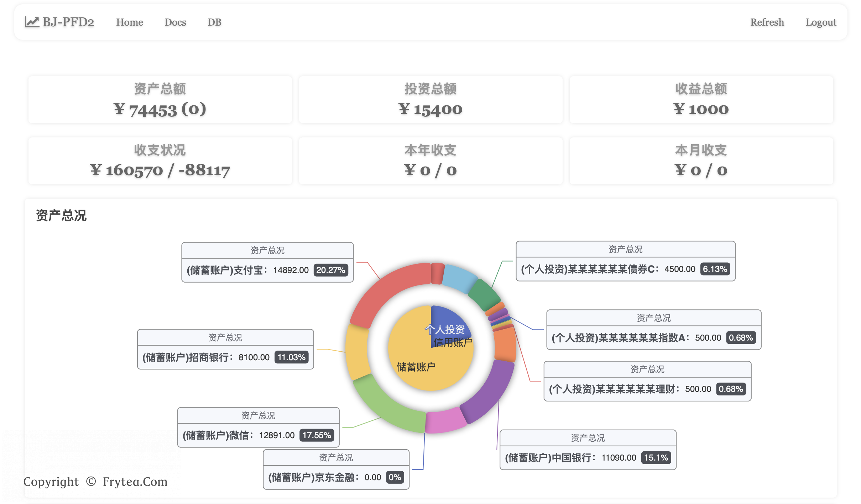Image resolution: width=861 pixels, height=504 pixels.
Task: Go to the Docs page
Action: click(x=175, y=22)
